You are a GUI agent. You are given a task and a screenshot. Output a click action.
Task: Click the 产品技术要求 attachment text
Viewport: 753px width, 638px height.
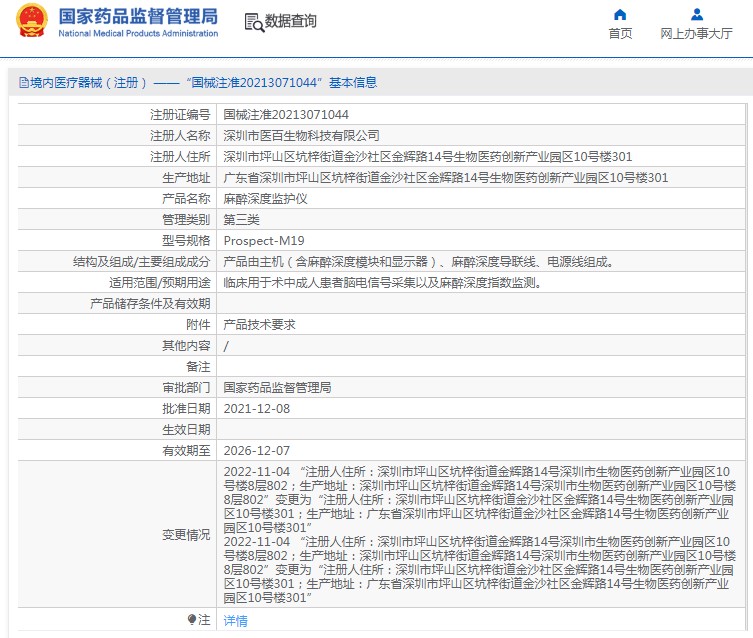click(259, 325)
